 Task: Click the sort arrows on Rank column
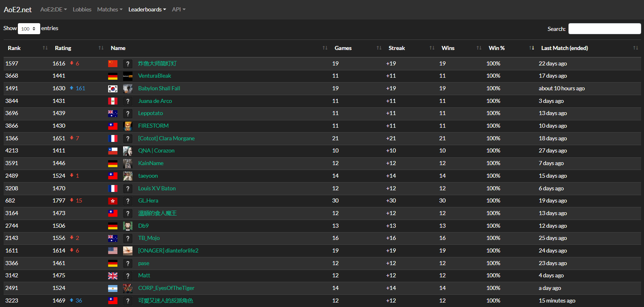pos(45,48)
